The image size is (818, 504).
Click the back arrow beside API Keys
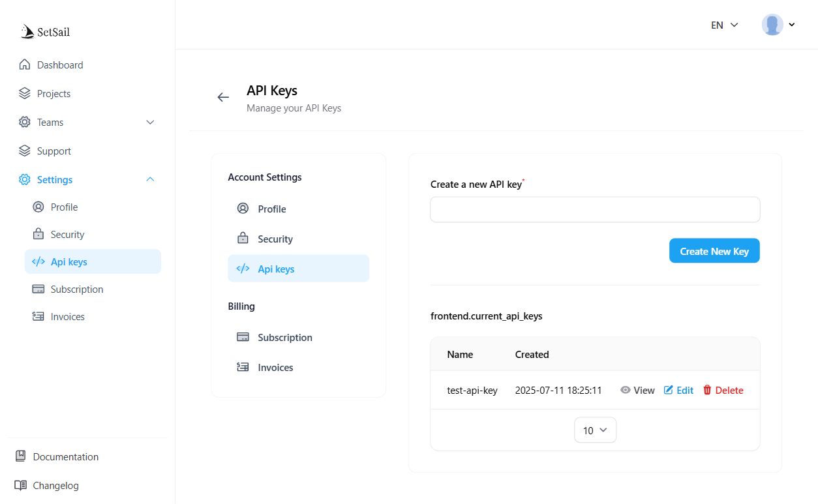(x=223, y=97)
